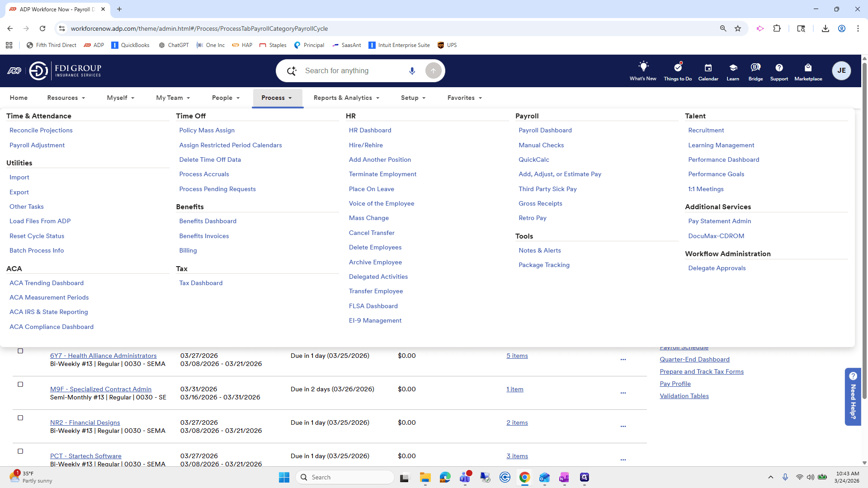Expand the Myself menu dropdown

120,98
